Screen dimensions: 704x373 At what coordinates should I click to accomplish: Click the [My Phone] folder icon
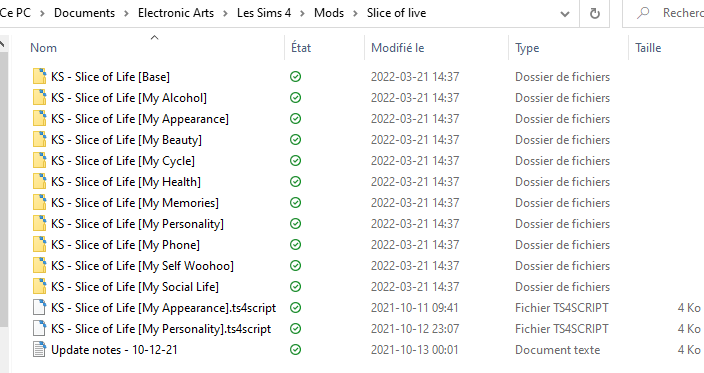pos(40,245)
